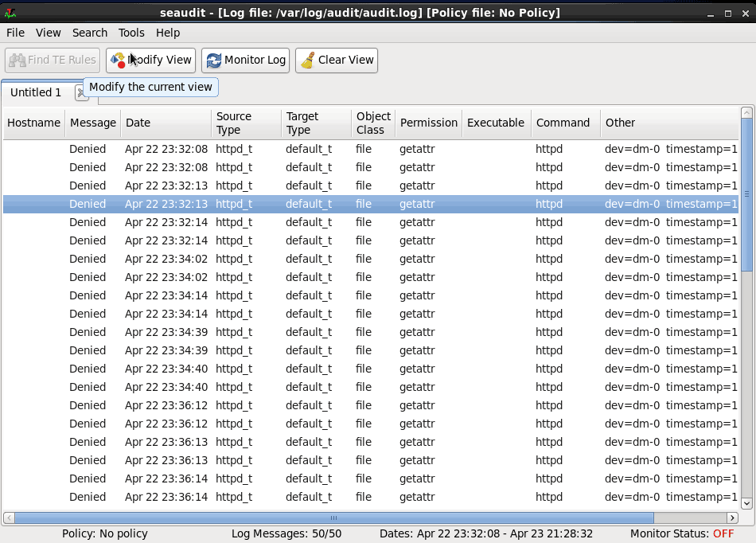Select the highlighted Apr 22 23:32:13 row

(371, 204)
